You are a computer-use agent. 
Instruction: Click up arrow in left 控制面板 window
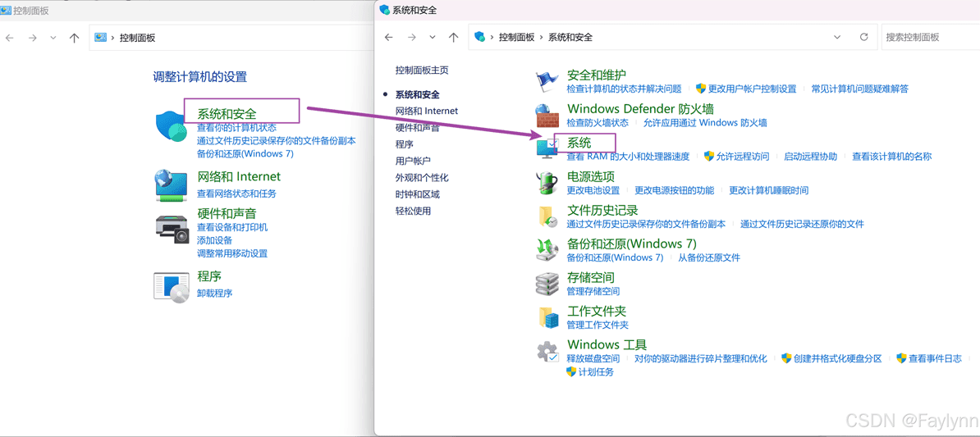75,38
